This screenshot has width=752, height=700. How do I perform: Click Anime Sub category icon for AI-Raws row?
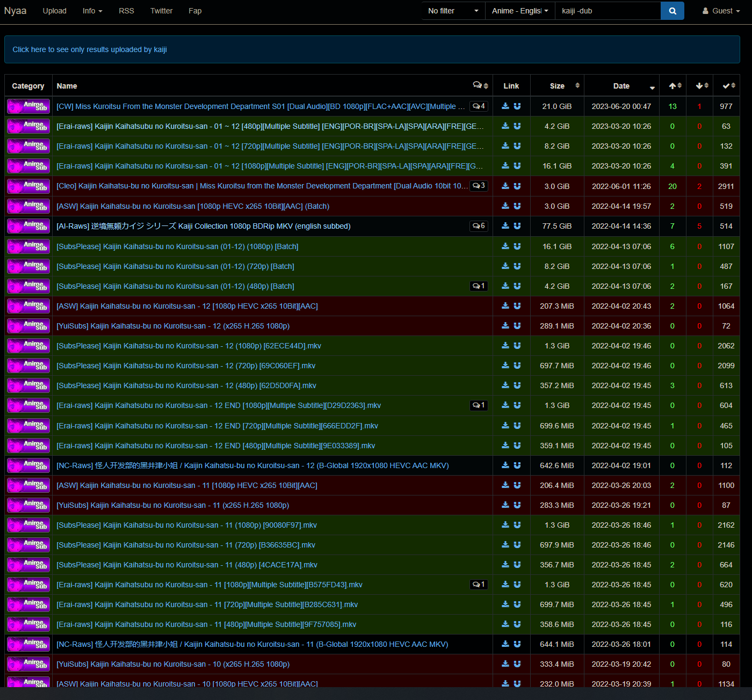(28, 226)
